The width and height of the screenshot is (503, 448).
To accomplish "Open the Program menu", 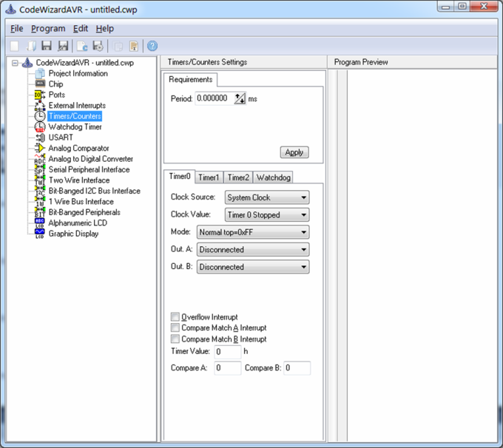I will coord(48,29).
